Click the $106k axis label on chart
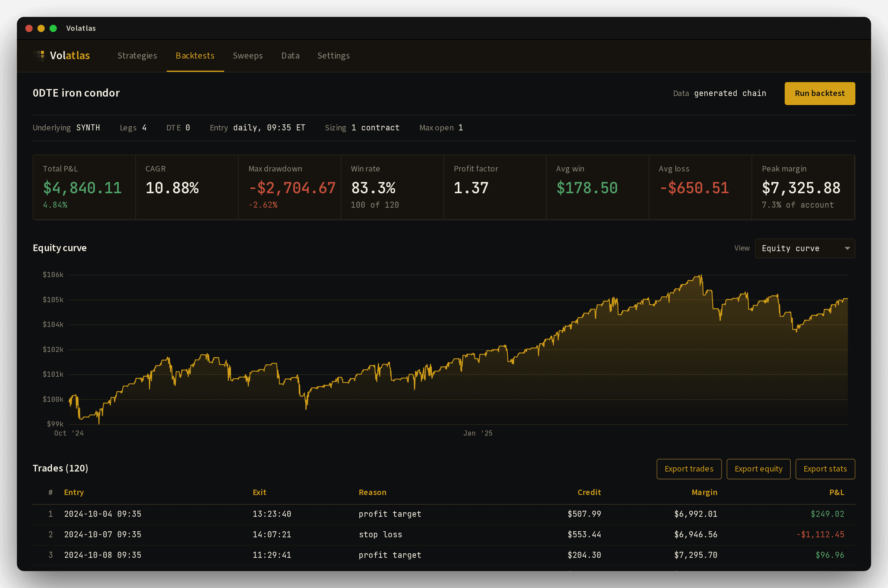The image size is (888, 588). tap(53, 275)
